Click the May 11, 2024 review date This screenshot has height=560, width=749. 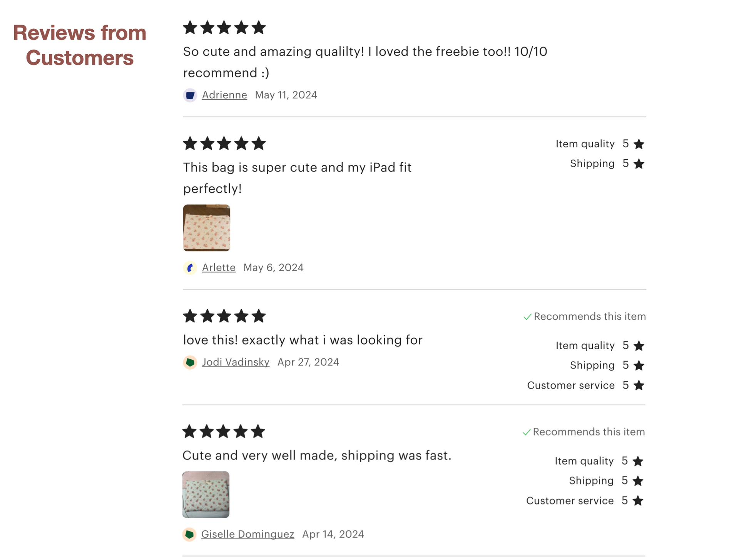(x=286, y=95)
